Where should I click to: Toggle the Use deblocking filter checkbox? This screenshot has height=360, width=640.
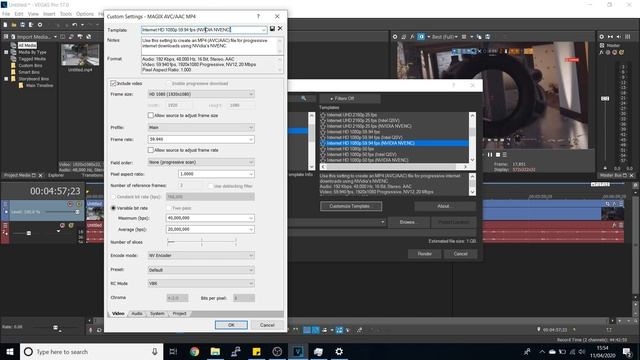point(210,186)
